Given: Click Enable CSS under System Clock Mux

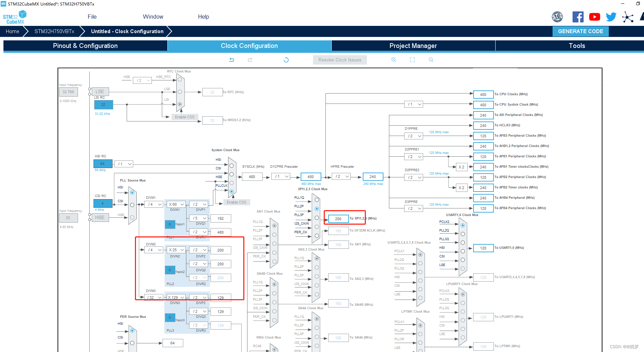Looking at the screenshot, I should pyautogui.click(x=236, y=202).
